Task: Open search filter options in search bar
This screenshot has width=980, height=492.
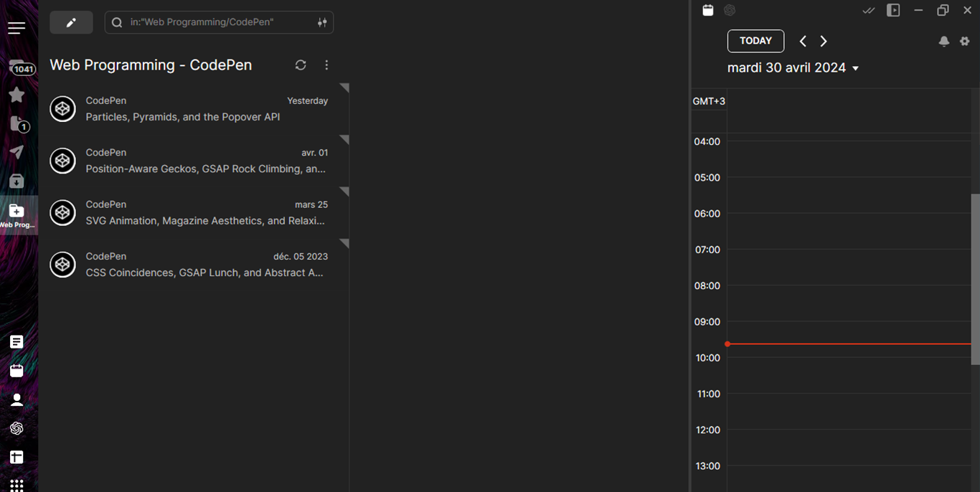Action: (x=322, y=22)
